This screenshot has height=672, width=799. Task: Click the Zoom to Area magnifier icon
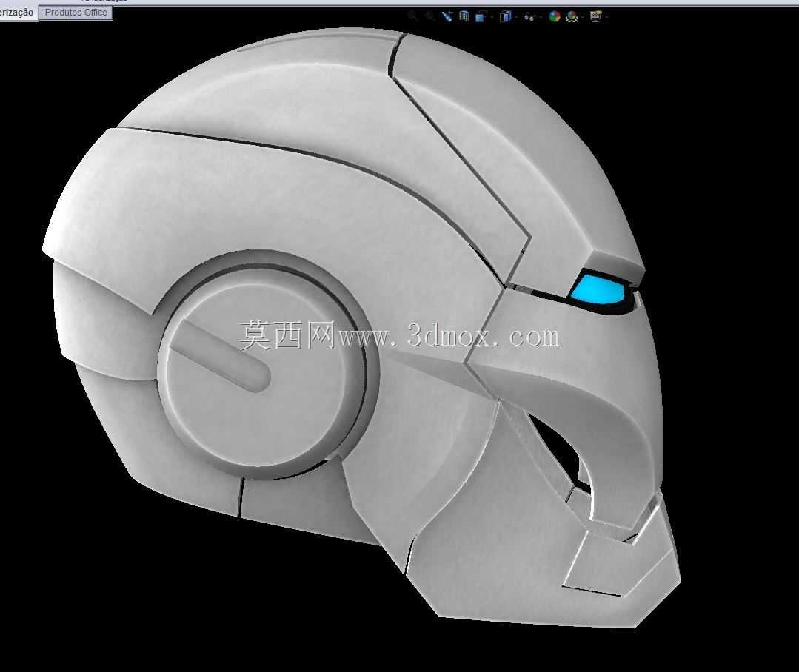(x=430, y=16)
